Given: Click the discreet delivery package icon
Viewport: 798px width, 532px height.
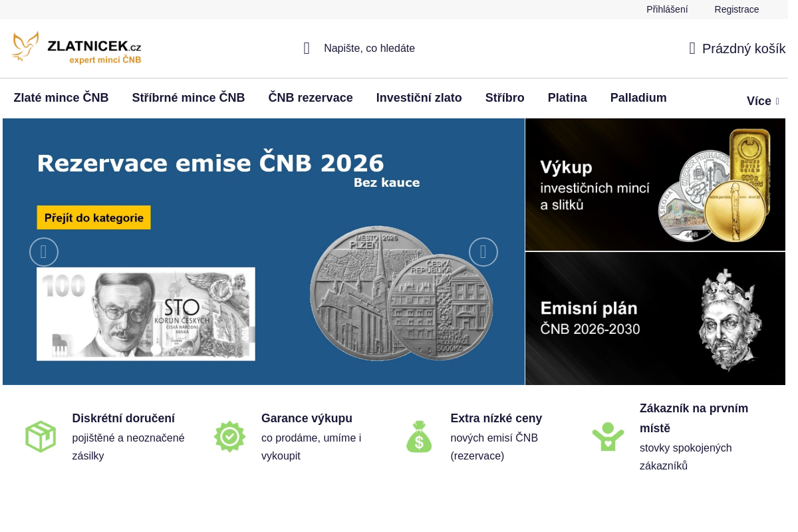Looking at the screenshot, I should pos(41,437).
